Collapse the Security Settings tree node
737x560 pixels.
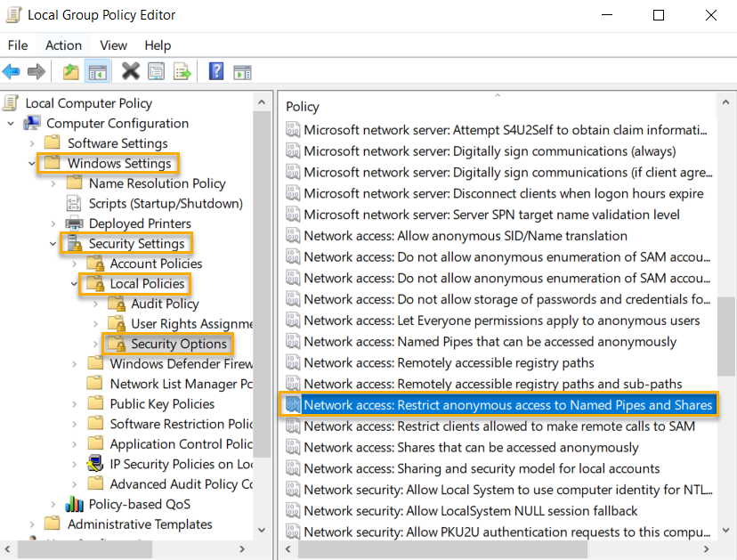point(53,243)
